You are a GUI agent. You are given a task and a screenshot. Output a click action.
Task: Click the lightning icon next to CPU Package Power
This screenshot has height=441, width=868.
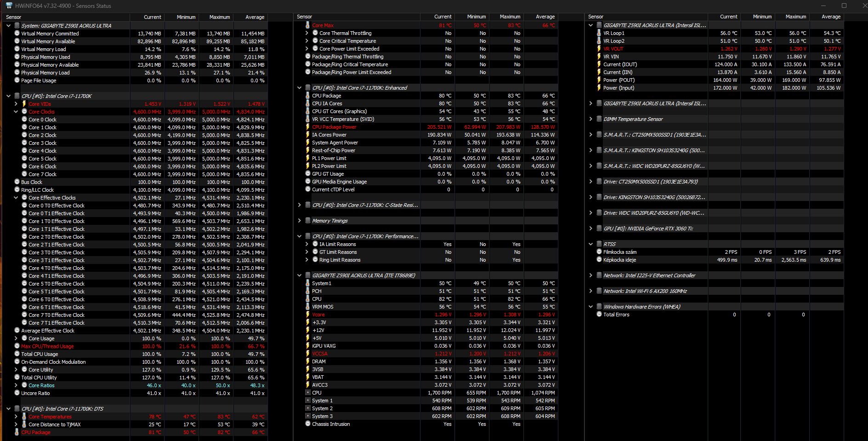point(307,127)
